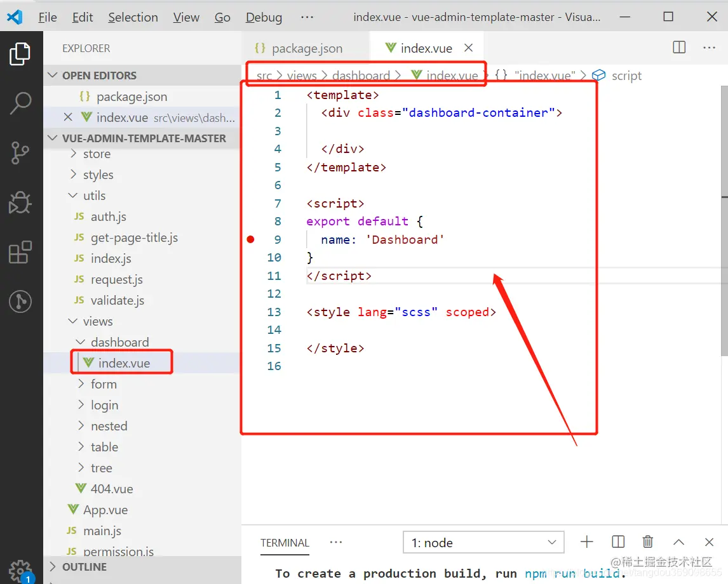Open the Edit menu
728x584 pixels.
[83, 17]
